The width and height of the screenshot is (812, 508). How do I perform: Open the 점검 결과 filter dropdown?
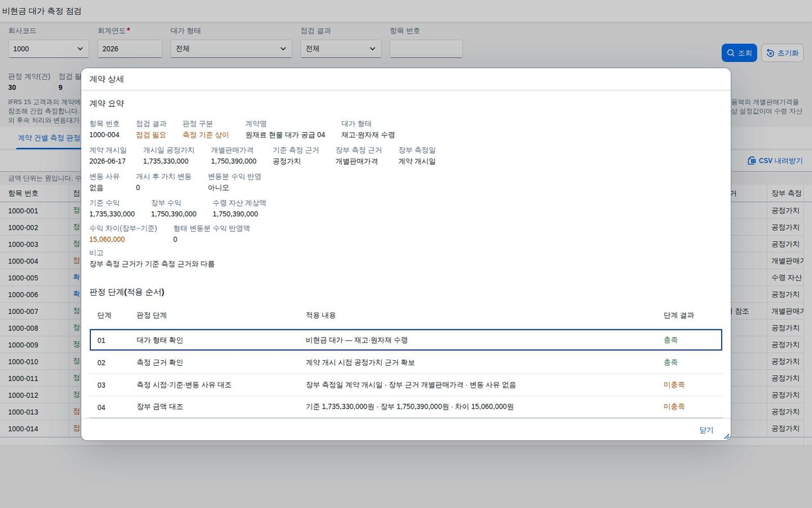point(341,49)
